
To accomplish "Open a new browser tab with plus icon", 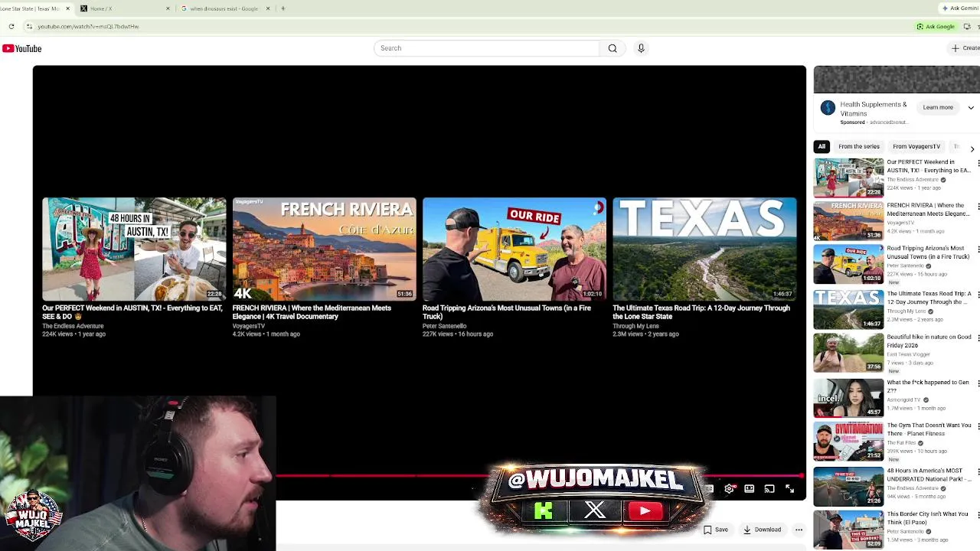I will coord(283,8).
